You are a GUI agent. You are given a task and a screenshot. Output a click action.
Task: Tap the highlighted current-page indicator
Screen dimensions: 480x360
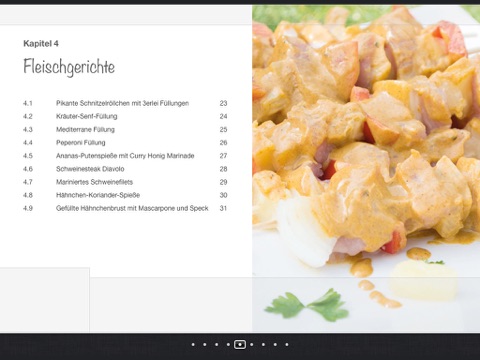click(240, 344)
